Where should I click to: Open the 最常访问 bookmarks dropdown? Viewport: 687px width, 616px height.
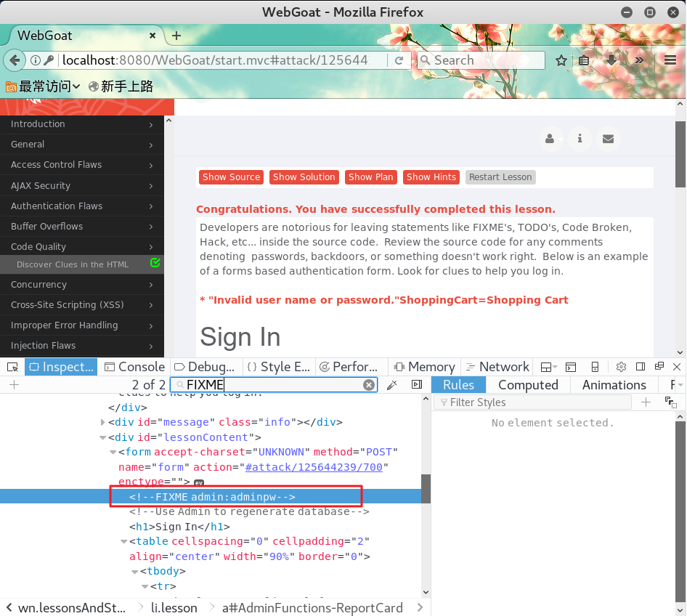click(43, 86)
